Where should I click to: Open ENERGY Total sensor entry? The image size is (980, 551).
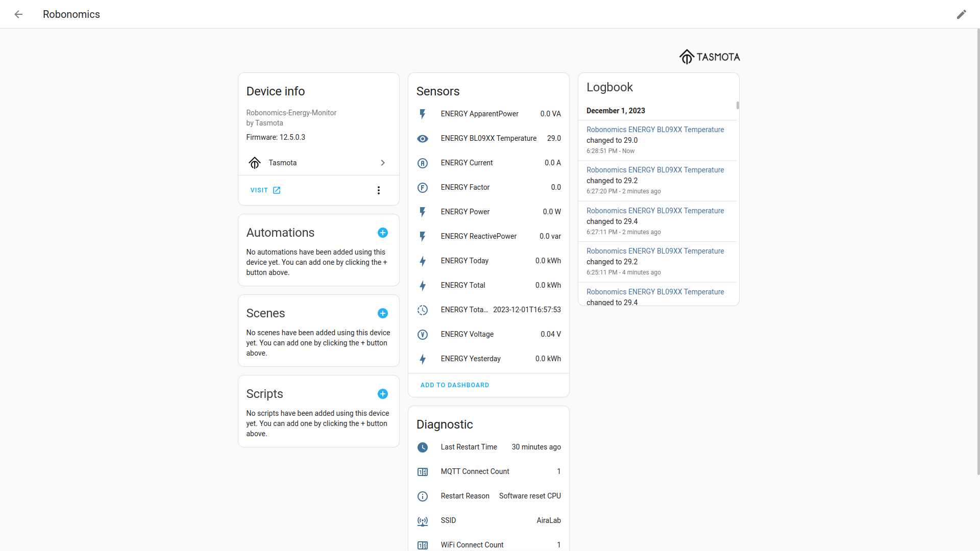pos(488,285)
